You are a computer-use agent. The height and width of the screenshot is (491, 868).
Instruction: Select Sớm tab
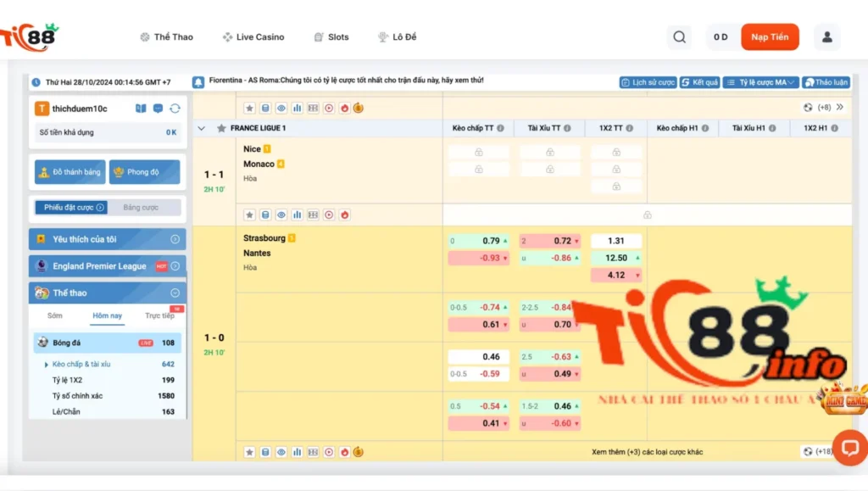55,315
